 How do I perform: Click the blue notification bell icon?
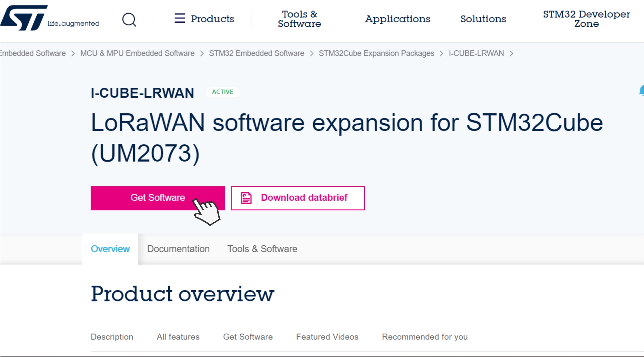coord(641,91)
